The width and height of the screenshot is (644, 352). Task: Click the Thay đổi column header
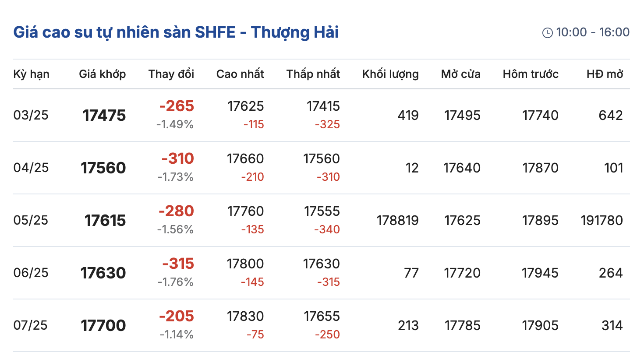click(x=171, y=74)
